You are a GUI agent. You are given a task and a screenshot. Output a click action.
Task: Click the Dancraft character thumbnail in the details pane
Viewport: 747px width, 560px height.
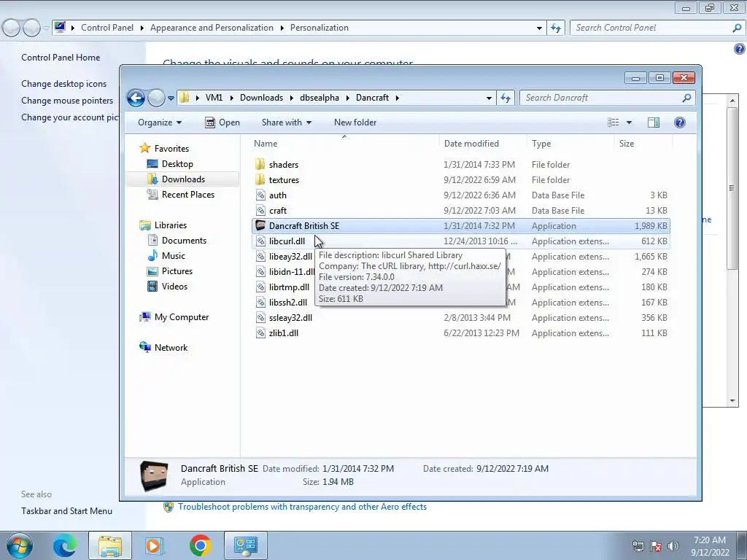click(154, 475)
